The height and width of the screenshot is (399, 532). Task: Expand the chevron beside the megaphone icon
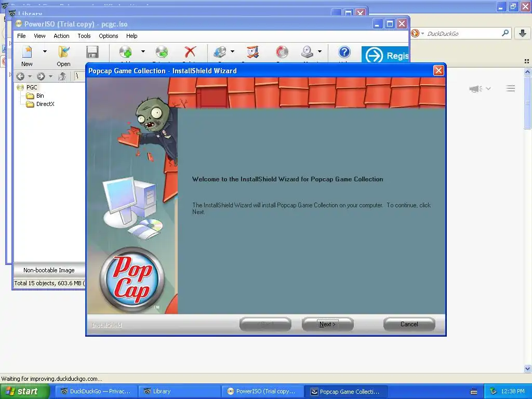click(488, 88)
